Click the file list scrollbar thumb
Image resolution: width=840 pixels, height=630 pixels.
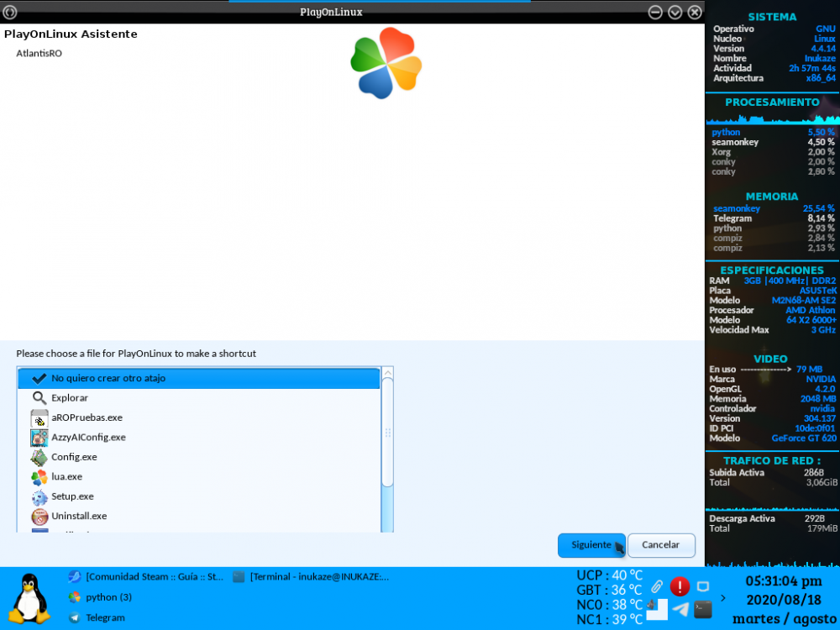click(x=387, y=433)
